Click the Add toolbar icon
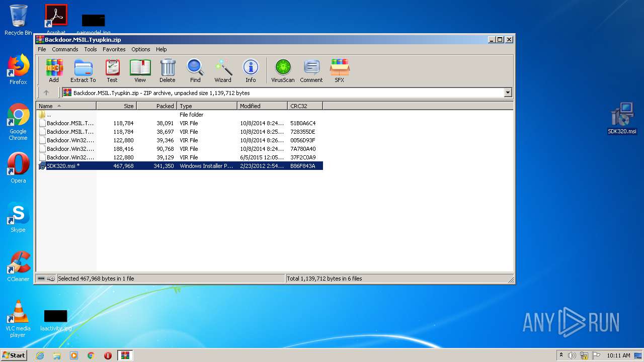This screenshot has width=644, height=362. click(x=54, y=71)
